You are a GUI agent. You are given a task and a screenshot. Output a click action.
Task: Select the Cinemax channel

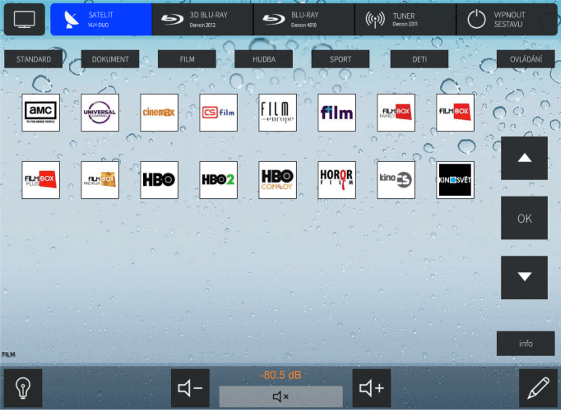(159, 113)
